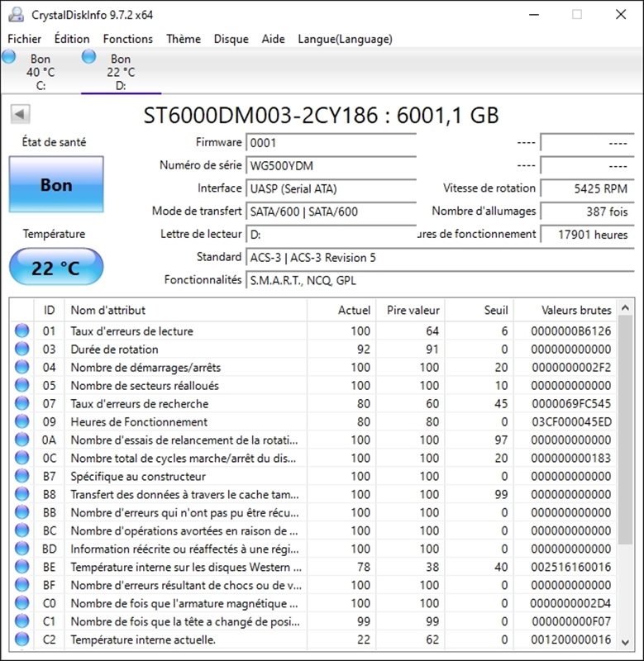Open the Langue(Language) menu
Viewport: 644px width, 661px height.
[x=345, y=39]
